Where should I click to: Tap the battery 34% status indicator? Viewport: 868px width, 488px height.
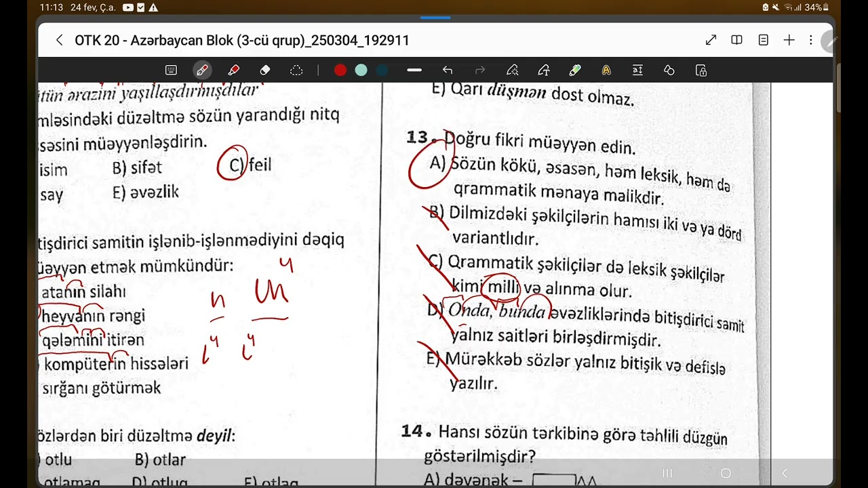point(816,7)
